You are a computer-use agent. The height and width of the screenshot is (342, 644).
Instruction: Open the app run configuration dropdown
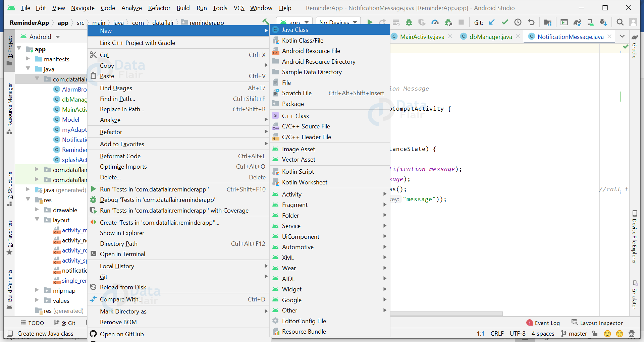pyautogui.click(x=294, y=22)
